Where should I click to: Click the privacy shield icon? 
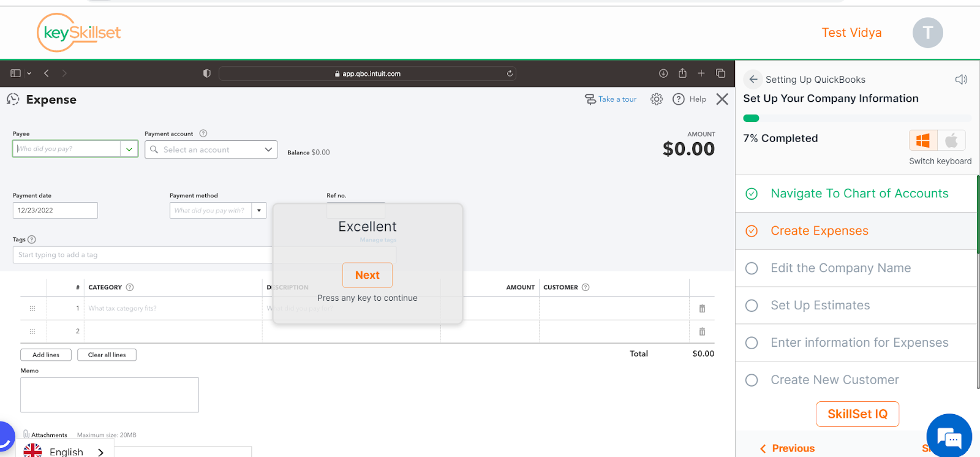pos(207,74)
